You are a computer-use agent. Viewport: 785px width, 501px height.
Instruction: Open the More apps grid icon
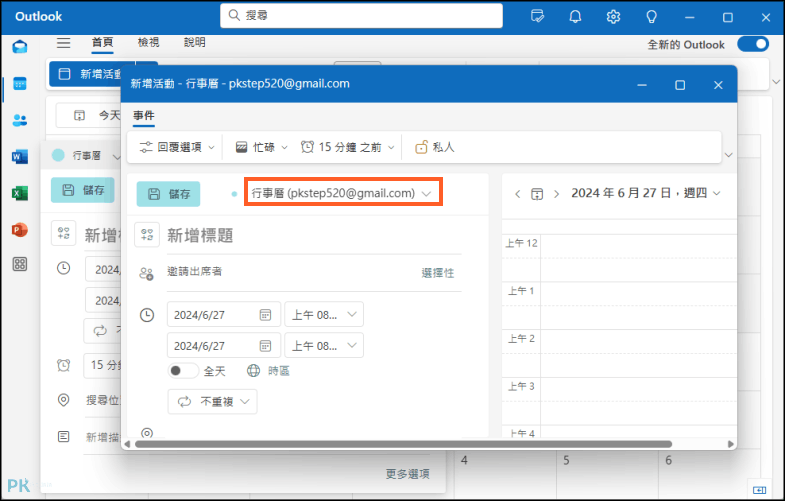pos(20,264)
